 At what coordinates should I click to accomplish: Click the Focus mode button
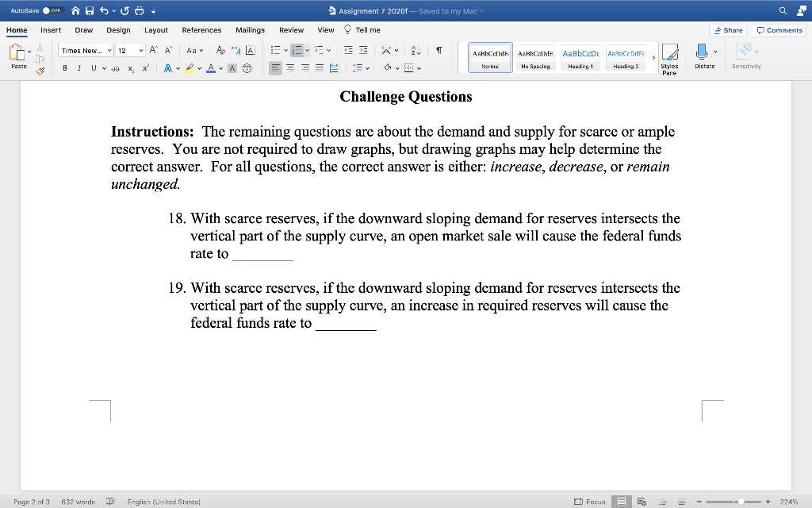tap(590, 502)
